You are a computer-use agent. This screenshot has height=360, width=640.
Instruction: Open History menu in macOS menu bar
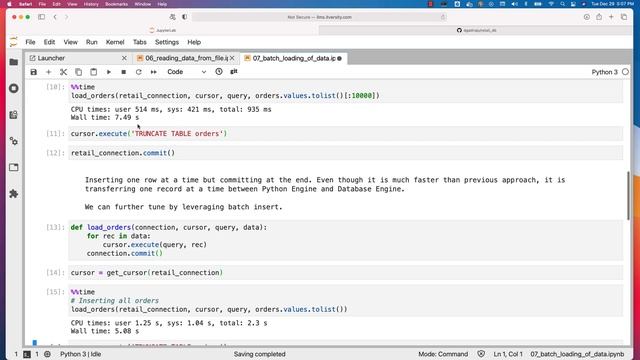(91, 4)
